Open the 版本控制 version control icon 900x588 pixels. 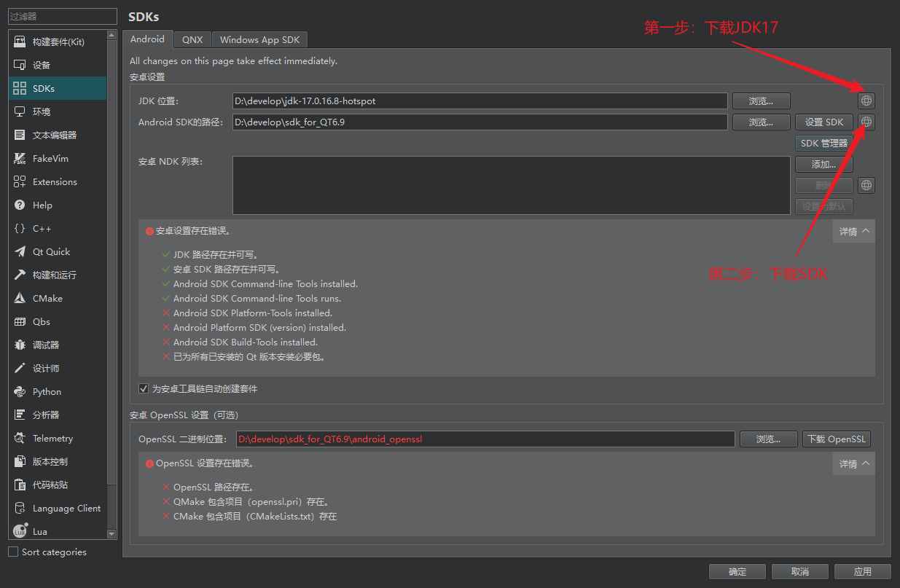pyautogui.click(x=20, y=461)
